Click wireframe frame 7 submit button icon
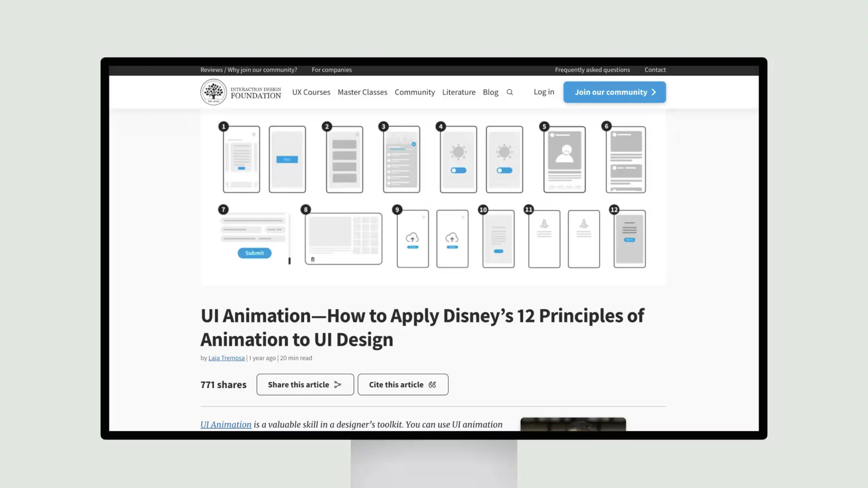This screenshot has height=488, width=868. pos(254,253)
